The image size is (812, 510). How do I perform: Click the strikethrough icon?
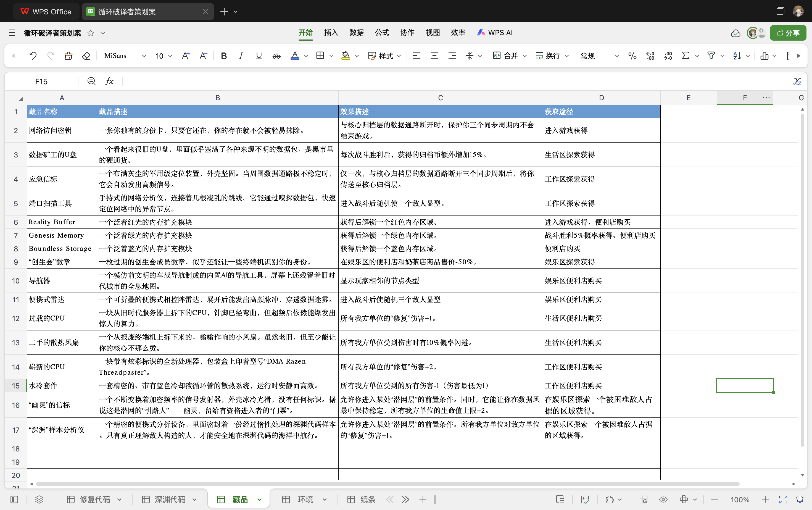[x=276, y=56]
